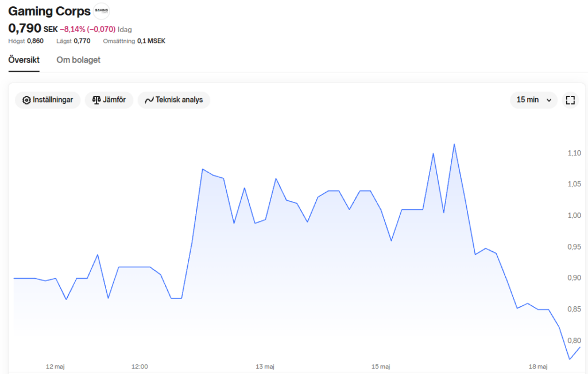The width and height of the screenshot is (588, 374).
Task: Click the 0,85 price axis label
Action: click(x=574, y=309)
